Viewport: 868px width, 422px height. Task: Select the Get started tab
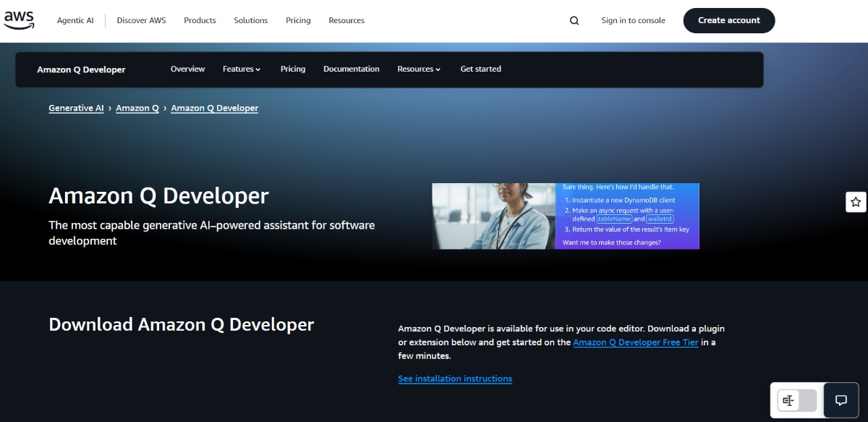point(481,69)
